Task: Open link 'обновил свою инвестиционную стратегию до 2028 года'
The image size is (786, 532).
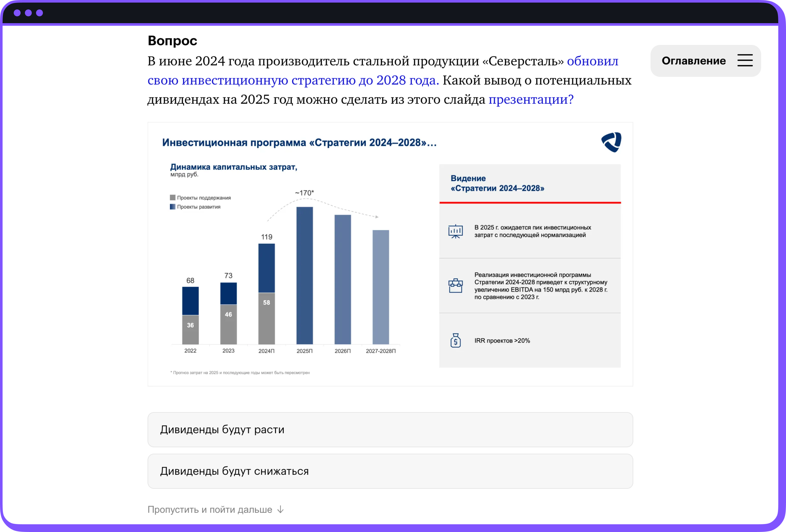Action: pos(382,70)
